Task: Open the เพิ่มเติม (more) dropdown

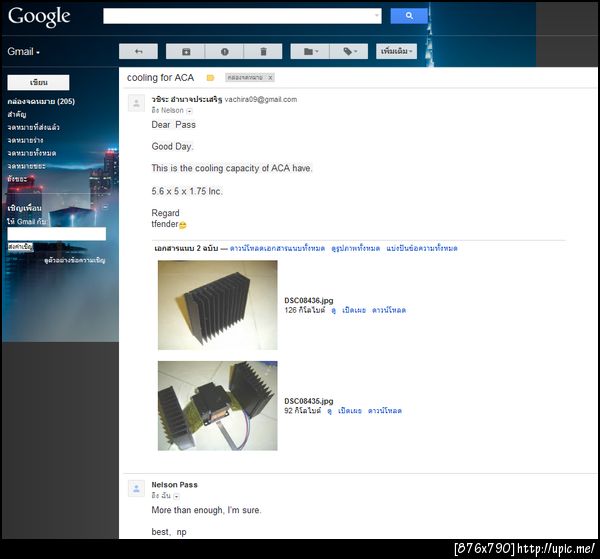Action: 396,51
